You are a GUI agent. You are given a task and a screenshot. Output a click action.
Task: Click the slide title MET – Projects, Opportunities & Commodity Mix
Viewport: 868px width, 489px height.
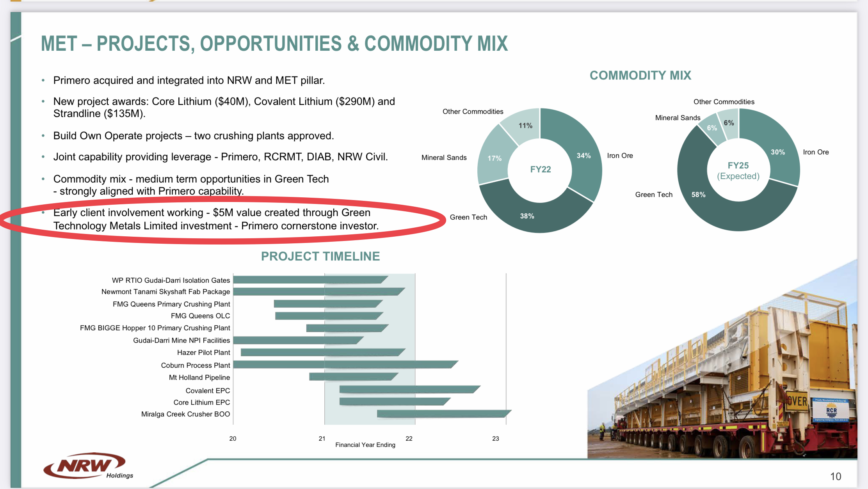[274, 43]
